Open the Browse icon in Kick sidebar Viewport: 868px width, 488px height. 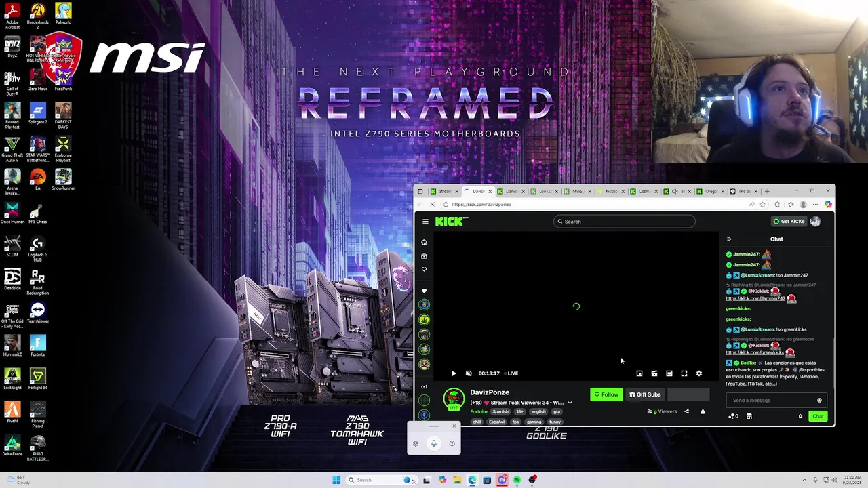424,256
